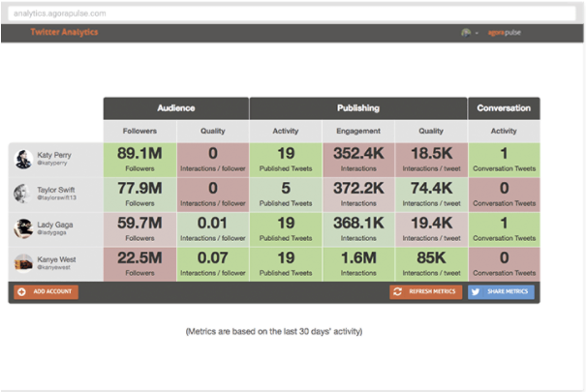Select the Conversation column group header

point(504,108)
